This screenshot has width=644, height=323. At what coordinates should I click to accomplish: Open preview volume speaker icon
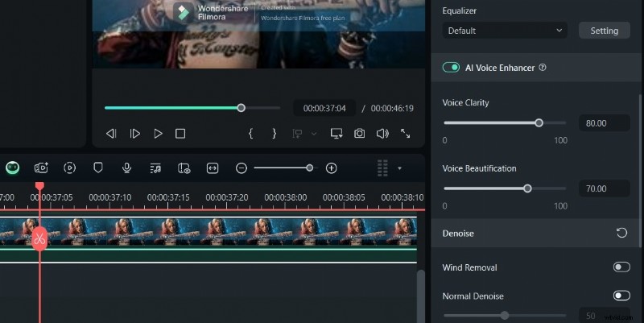coord(382,134)
